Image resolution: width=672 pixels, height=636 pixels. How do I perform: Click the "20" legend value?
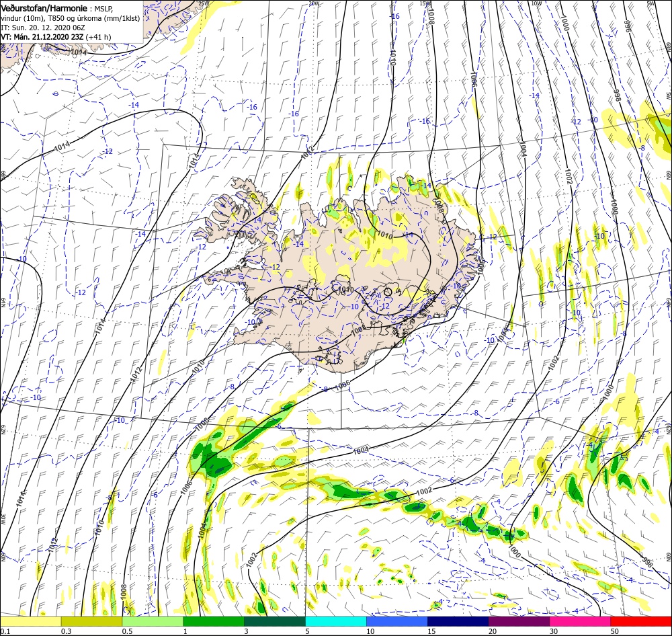493,631
